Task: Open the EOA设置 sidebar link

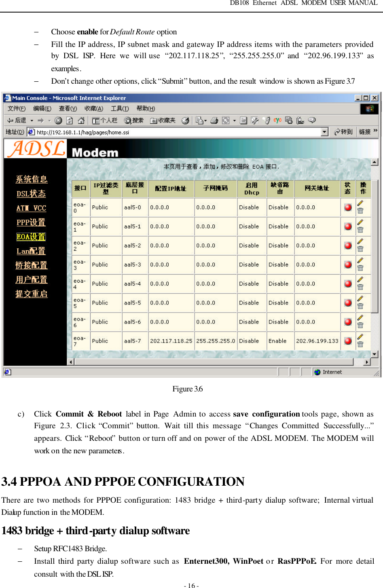Action: [31, 237]
